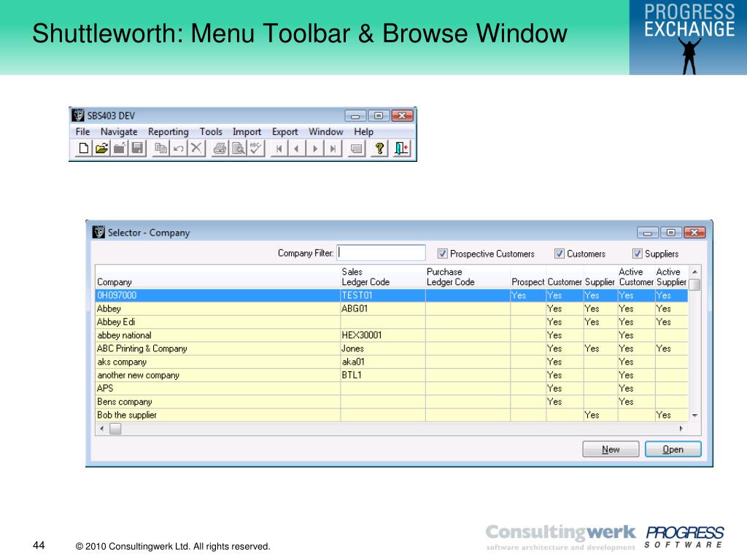This screenshot has width=747, height=560.
Task: Select the Abbey company row
Action: click(392, 308)
